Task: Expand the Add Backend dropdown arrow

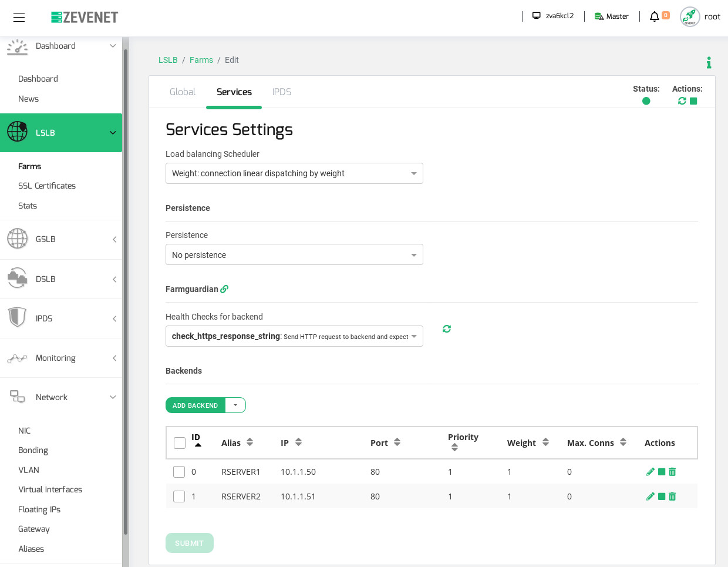Action: point(235,405)
